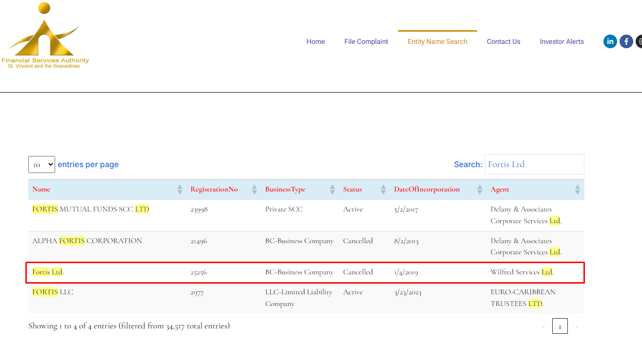Screen dimensions: 642x364
Task: Sort by Agent column arrows
Action: [578, 190]
